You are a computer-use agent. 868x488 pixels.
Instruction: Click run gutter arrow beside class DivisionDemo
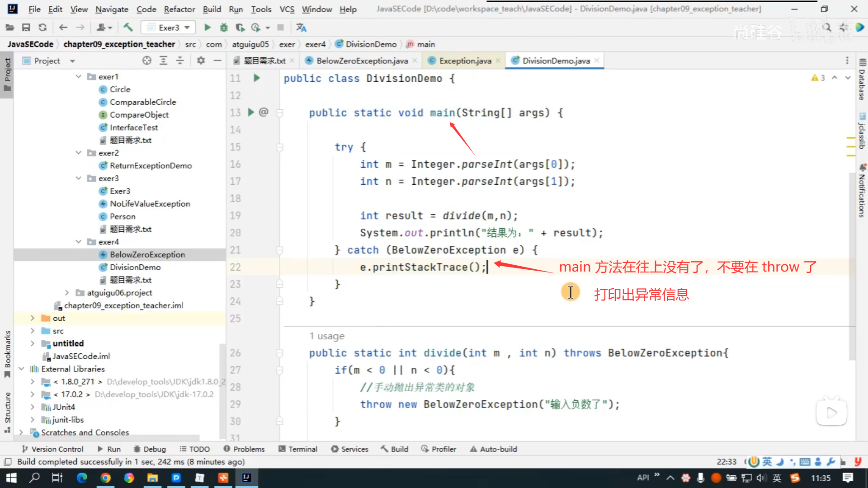pos(257,78)
